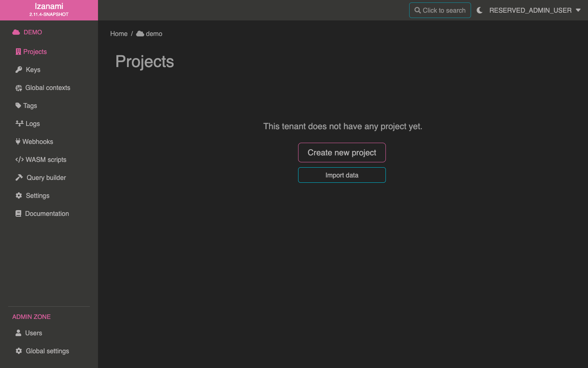This screenshot has height=368, width=588.
Task: Open Settings in the sidebar
Action: click(38, 195)
